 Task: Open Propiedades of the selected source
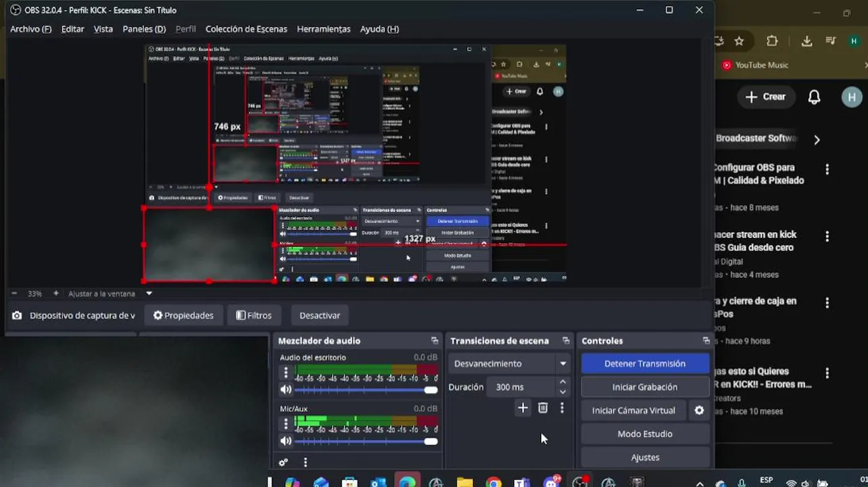click(x=183, y=315)
